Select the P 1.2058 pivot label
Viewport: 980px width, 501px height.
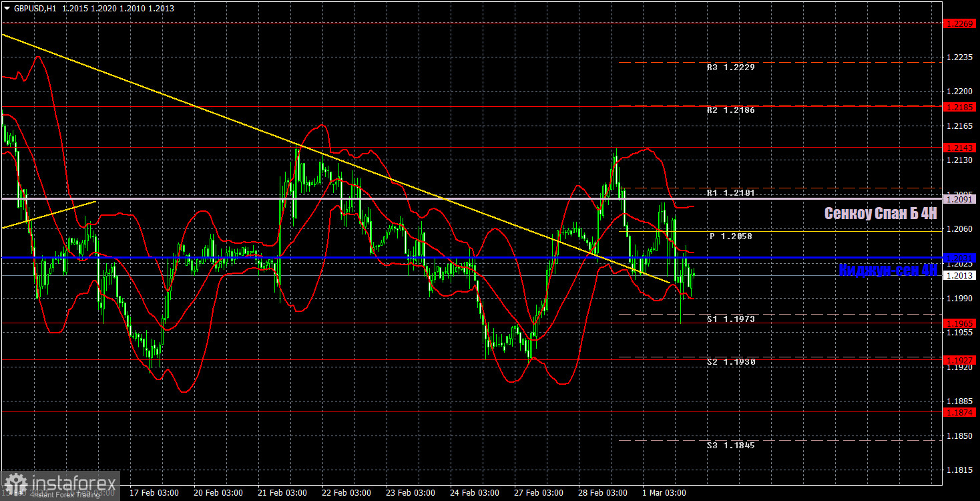click(731, 236)
